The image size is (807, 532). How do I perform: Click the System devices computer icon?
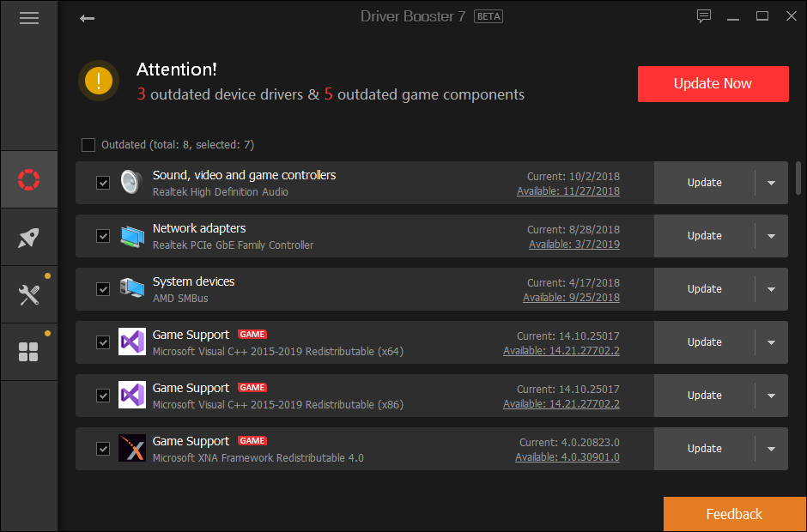coord(131,288)
